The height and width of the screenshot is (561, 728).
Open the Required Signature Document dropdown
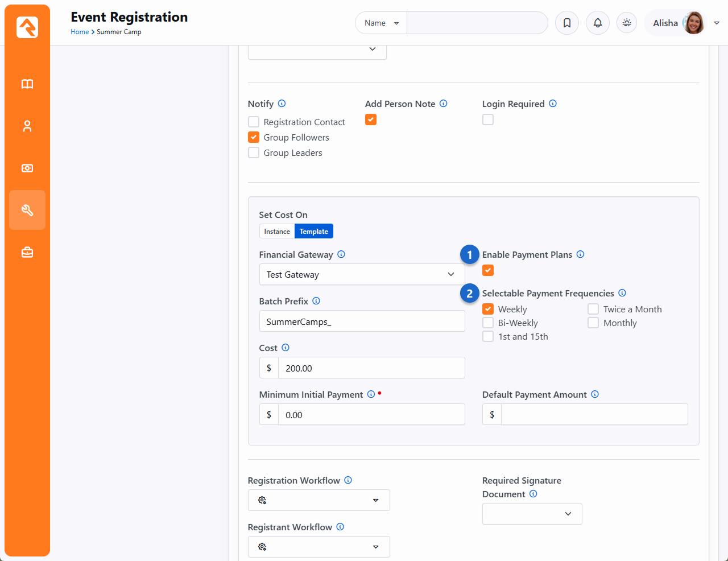tap(532, 514)
